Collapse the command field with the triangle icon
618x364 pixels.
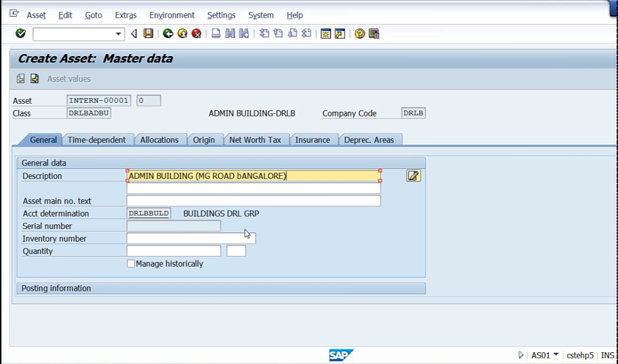click(x=134, y=34)
